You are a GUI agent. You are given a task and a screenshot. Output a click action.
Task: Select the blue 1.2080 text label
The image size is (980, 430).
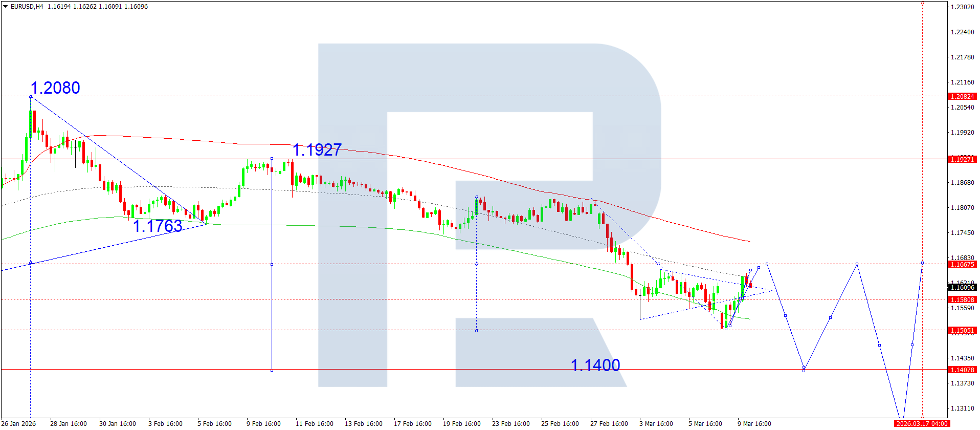click(55, 88)
